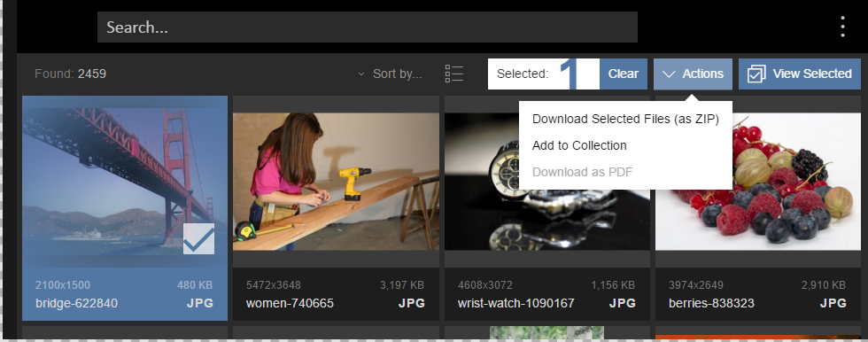Viewport: 868px width, 342px height.
Task: Click the Found: 2459 results count
Action: [x=70, y=74]
